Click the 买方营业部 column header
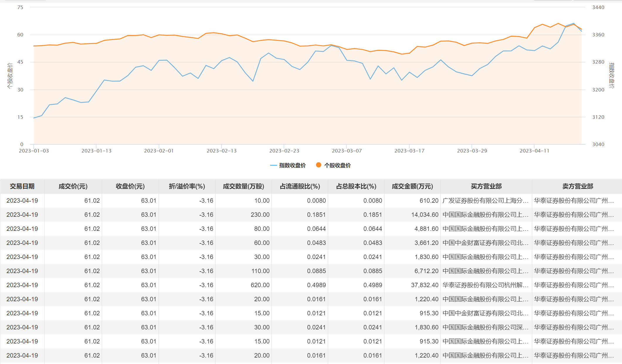 (486, 186)
